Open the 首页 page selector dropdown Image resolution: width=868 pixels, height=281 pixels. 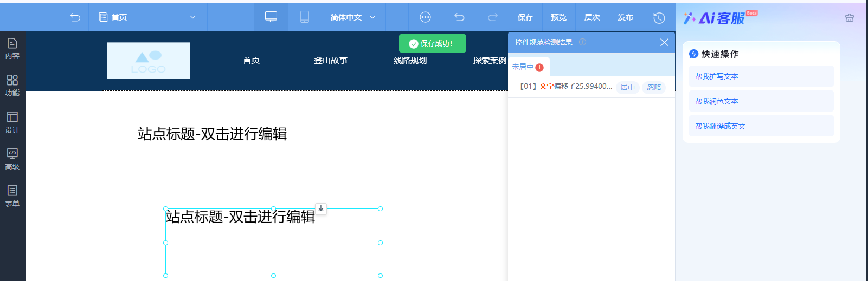147,17
